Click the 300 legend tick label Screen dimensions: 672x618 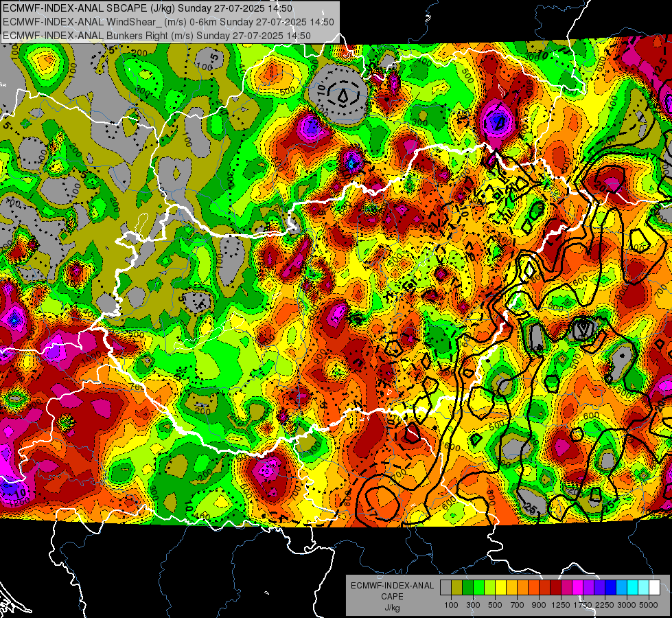pos(473,605)
